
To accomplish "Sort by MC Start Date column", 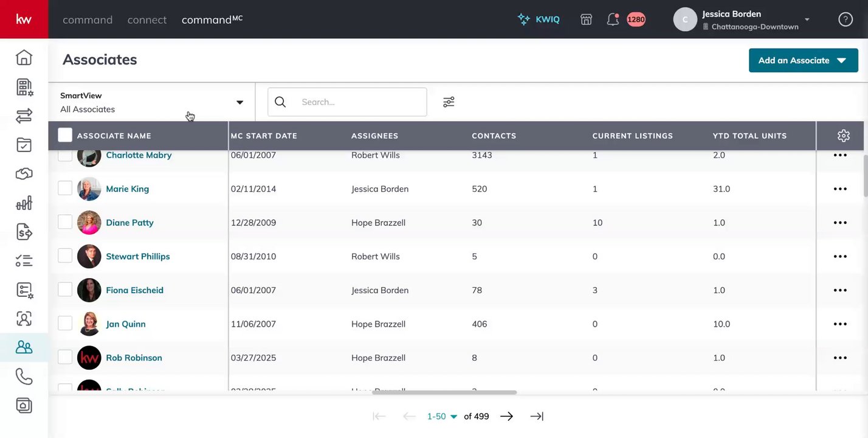I will point(264,136).
